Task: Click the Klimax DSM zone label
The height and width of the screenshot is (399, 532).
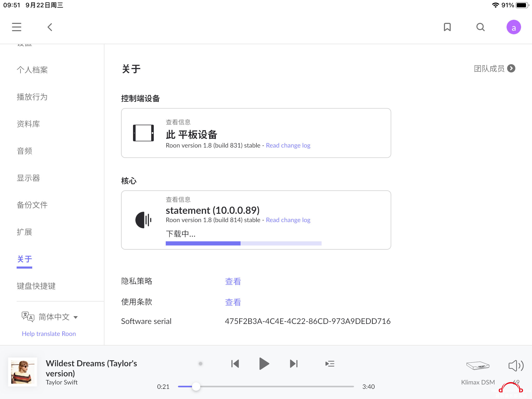Action: [x=478, y=382]
